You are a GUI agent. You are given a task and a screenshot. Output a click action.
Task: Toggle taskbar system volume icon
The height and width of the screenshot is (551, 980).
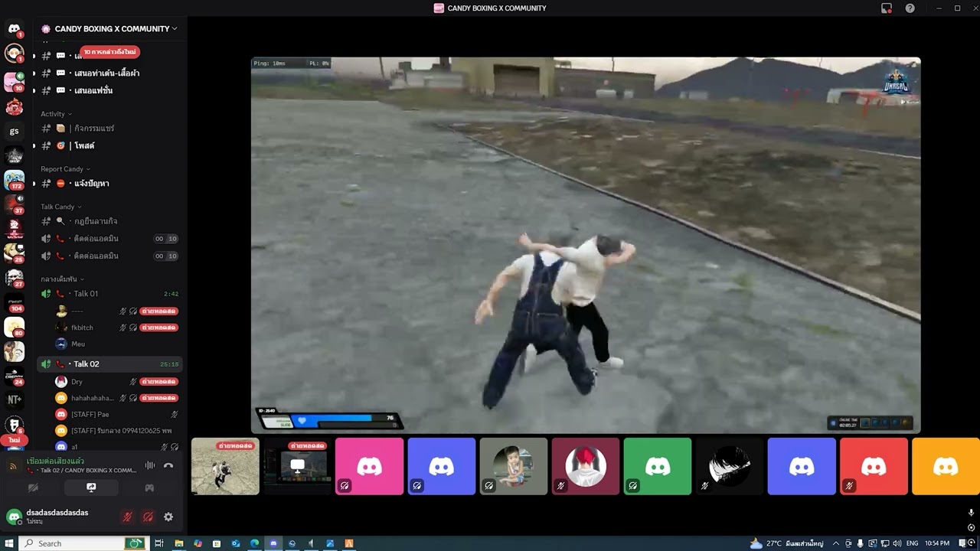click(897, 543)
